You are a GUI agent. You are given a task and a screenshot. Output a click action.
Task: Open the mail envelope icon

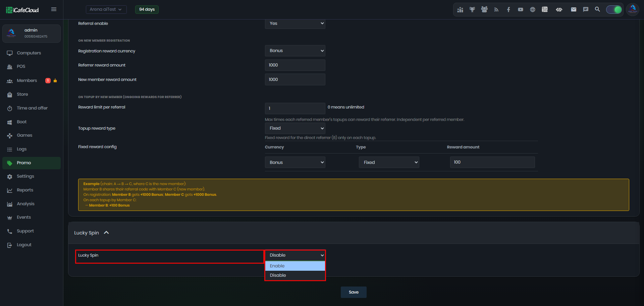pyautogui.click(x=574, y=9)
